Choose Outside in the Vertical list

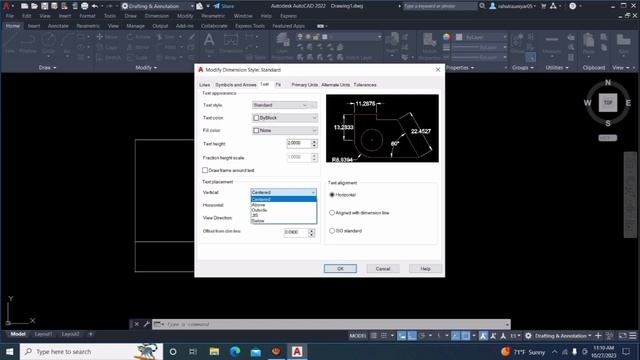284,210
